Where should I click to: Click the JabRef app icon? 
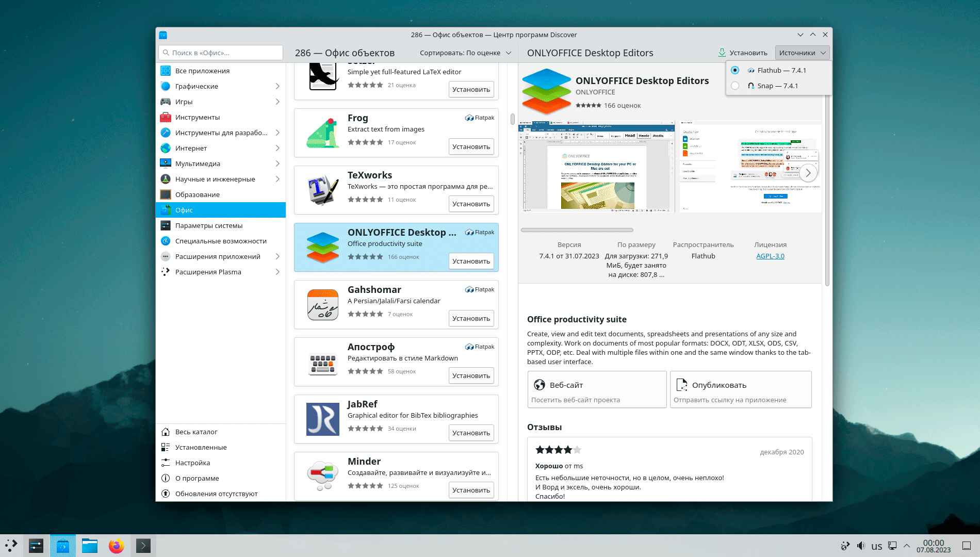323,419
